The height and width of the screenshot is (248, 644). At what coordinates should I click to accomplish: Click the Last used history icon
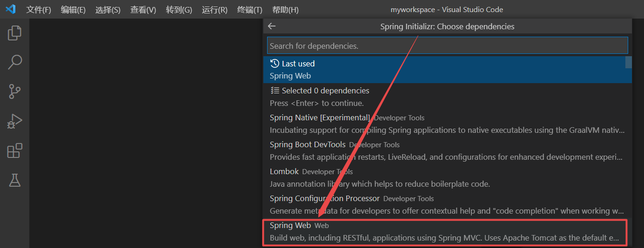[275, 64]
